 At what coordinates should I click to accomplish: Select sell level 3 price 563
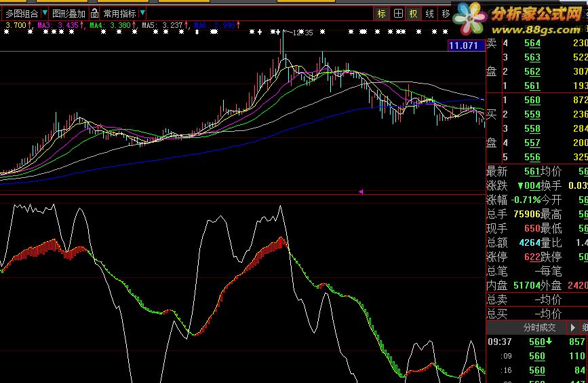click(532, 58)
